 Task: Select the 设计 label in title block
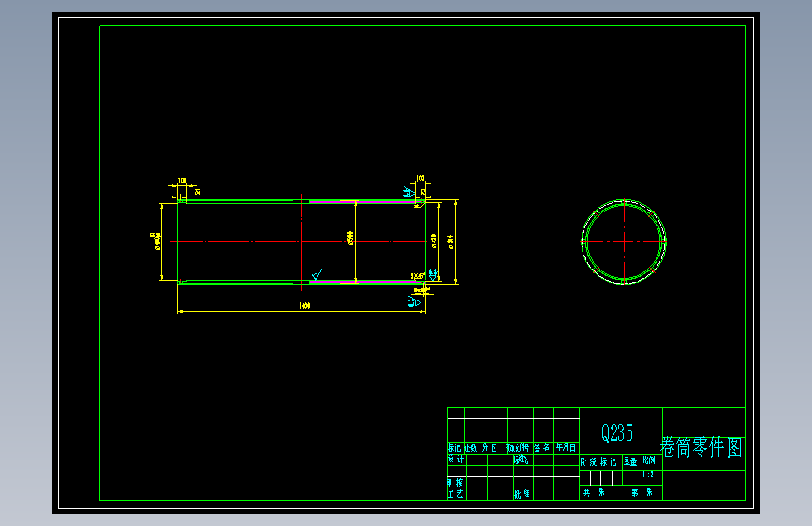click(x=456, y=460)
